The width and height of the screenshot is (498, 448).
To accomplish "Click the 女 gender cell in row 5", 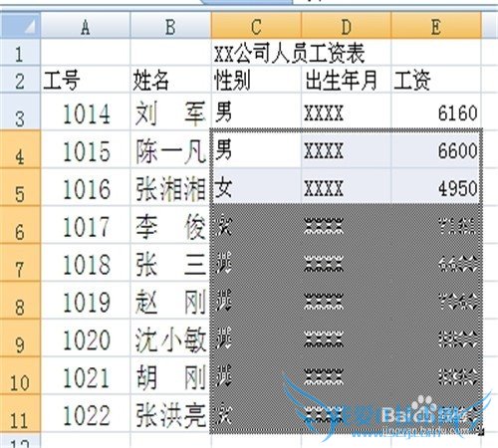I will [x=256, y=187].
